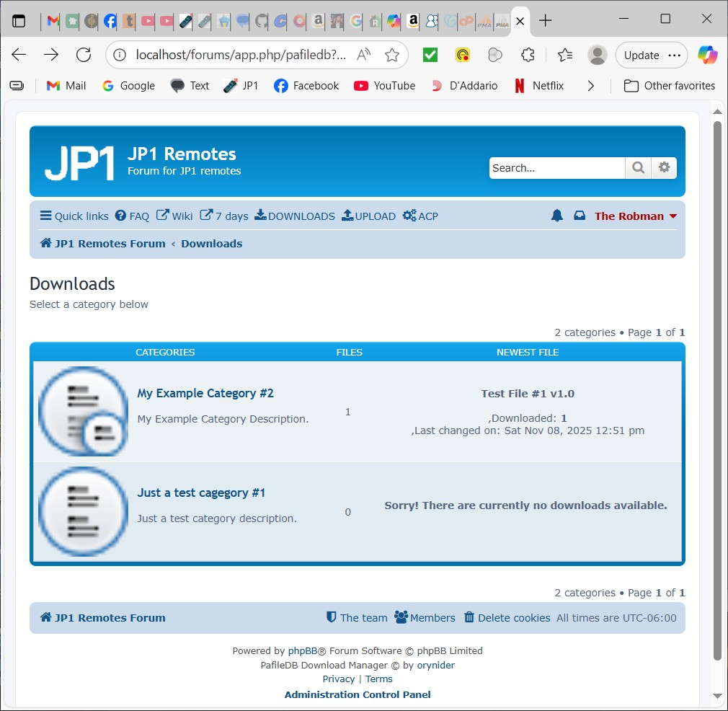Open browser Extensions puzzle icon
Image resolution: width=728 pixels, height=711 pixels.
(528, 55)
